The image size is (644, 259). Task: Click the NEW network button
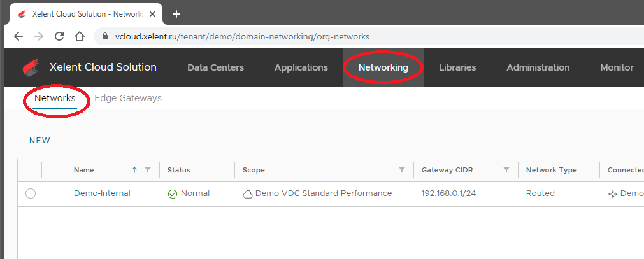point(40,141)
